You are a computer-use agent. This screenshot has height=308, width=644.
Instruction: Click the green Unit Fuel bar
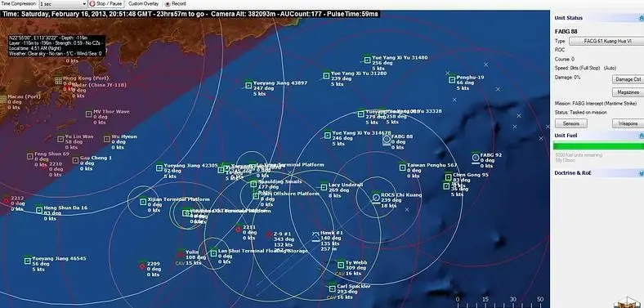[598, 145]
